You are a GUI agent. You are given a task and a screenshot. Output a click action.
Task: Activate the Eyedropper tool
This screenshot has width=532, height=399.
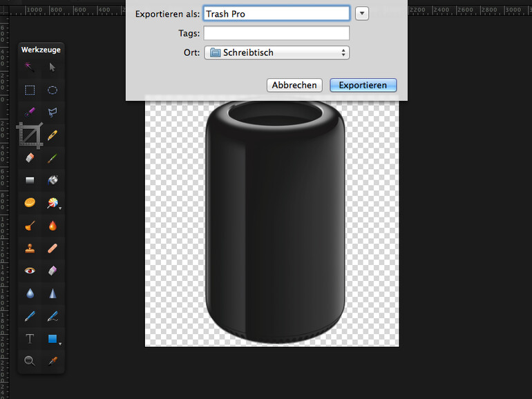[53, 361]
